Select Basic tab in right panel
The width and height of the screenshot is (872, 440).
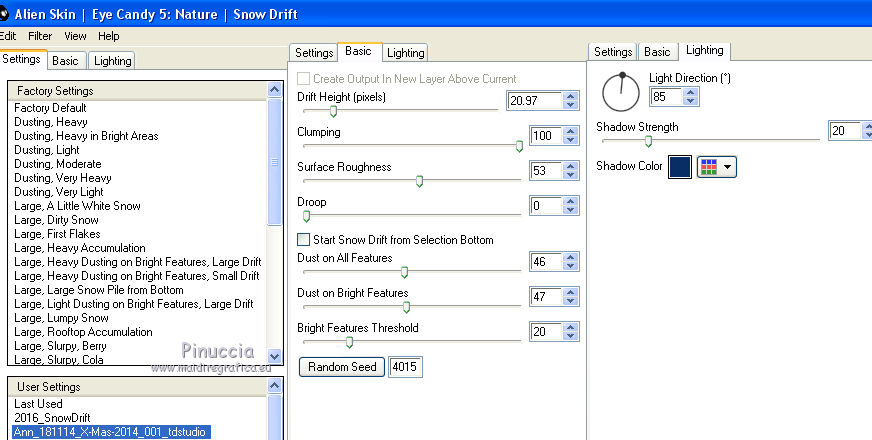pos(657,52)
